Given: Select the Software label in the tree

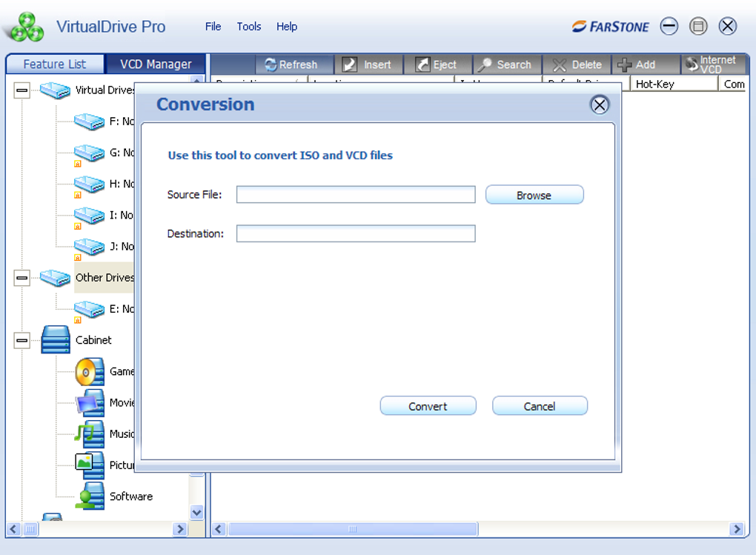Looking at the screenshot, I should click(131, 496).
